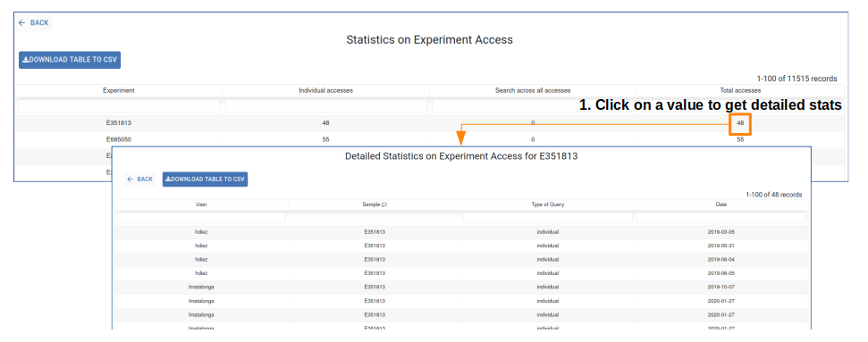Open Total accesses value 55 for E685050

[x=740, y=139]
